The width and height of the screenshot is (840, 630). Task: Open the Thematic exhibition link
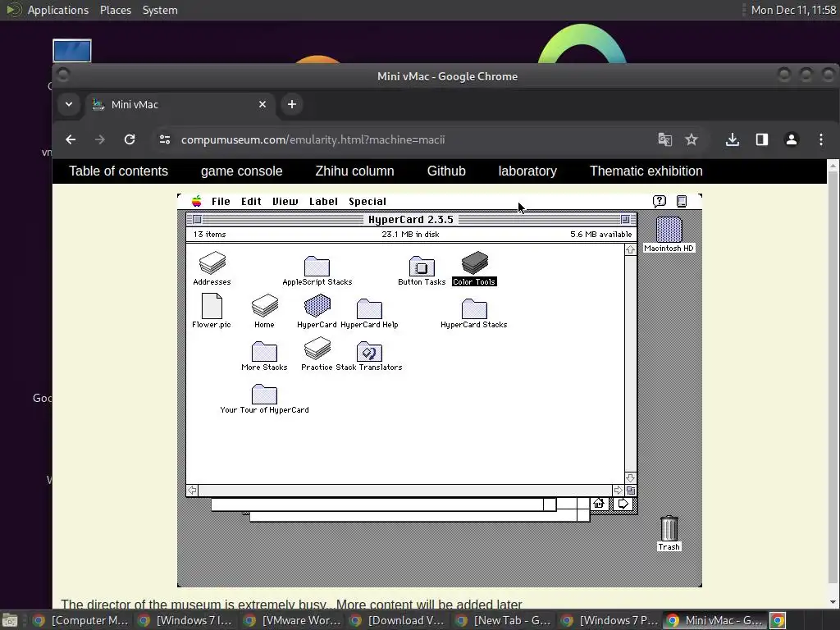(x=646, y=171)
